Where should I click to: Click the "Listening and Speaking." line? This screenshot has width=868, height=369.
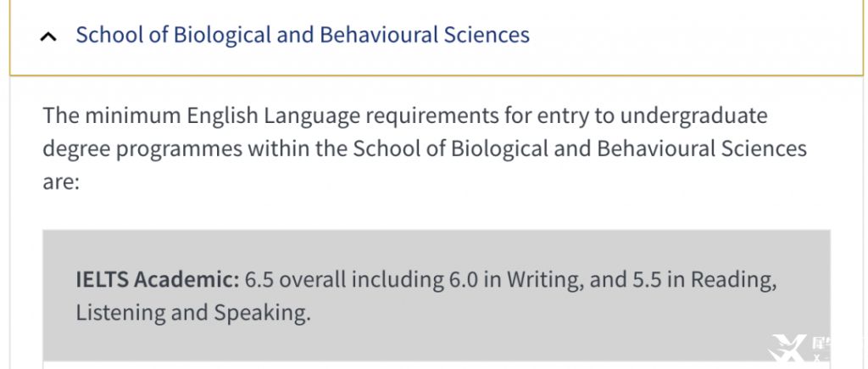pyautogui.click(x=193, y=313)
